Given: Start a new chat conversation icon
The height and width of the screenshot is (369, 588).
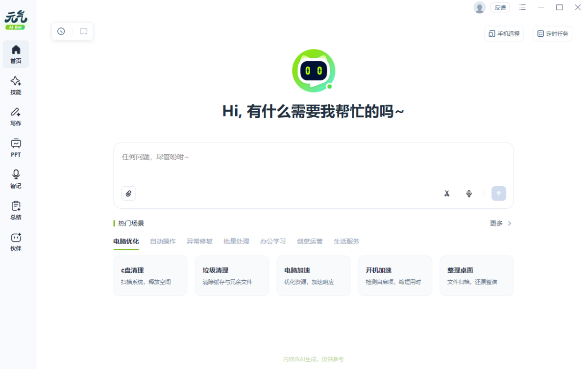Looking at the screenshot, I should click(x=84, y=31).
